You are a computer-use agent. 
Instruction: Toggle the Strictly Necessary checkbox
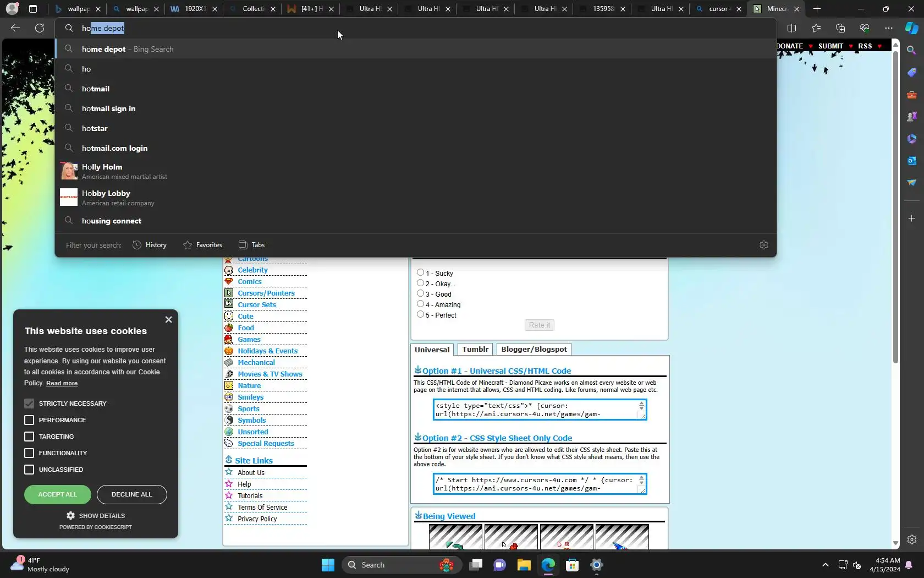[x=29, y=403]
